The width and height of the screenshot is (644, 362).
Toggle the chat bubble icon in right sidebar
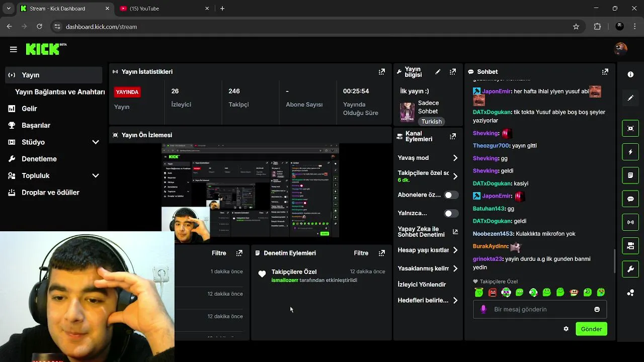point(630,199)
